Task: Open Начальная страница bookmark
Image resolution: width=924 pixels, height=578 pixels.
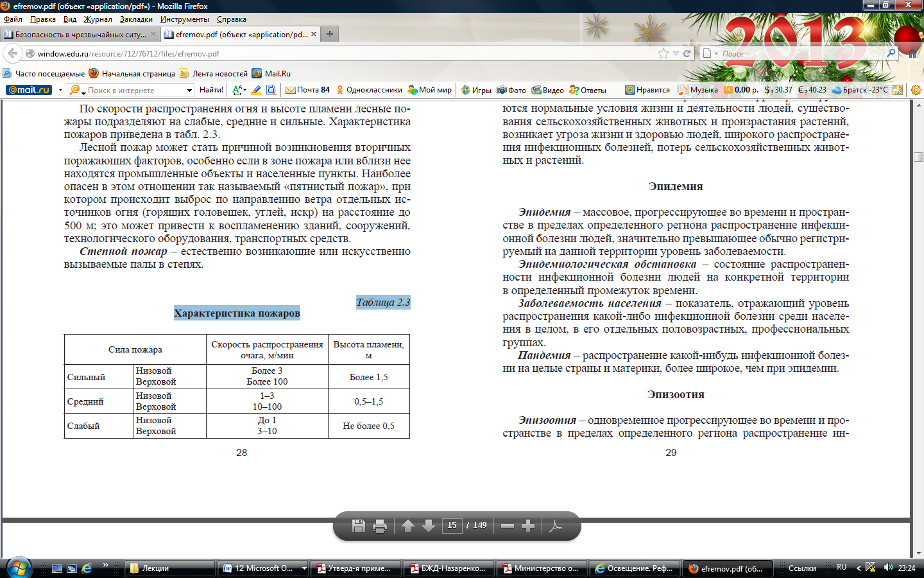Action: tap(132, 73)
